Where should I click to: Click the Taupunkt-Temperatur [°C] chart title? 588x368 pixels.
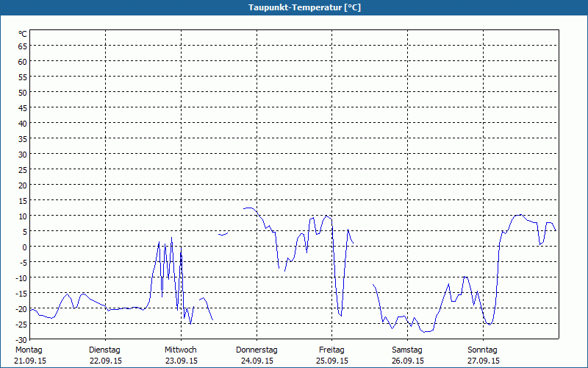pos(304,7)
